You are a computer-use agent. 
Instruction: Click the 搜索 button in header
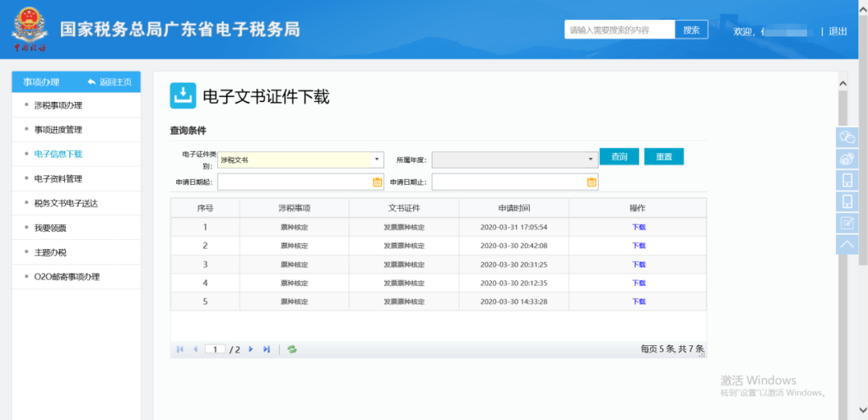coord(691,30)
